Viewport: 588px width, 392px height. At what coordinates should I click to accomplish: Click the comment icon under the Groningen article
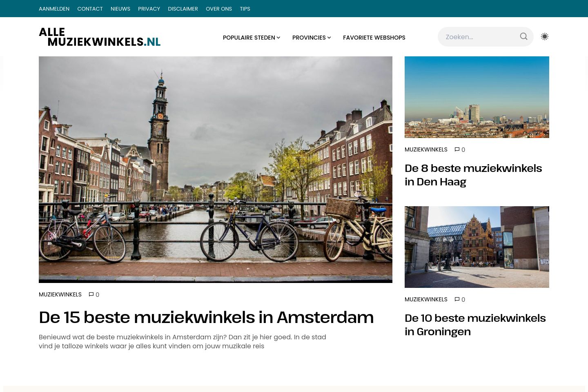tap(457, 299)
